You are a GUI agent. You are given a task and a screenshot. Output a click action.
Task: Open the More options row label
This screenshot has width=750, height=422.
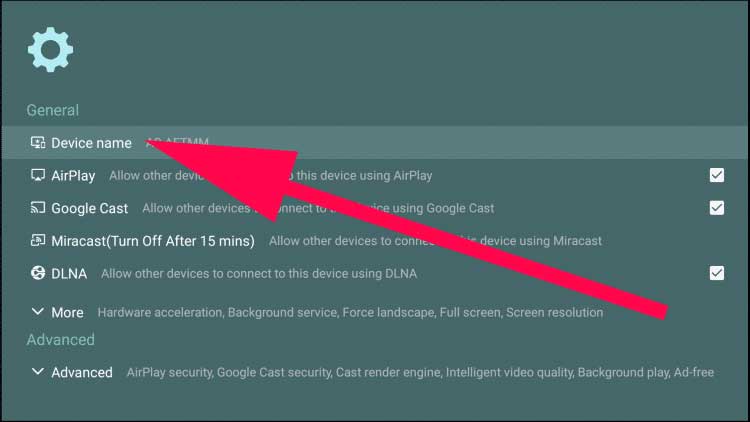(67, 312)
